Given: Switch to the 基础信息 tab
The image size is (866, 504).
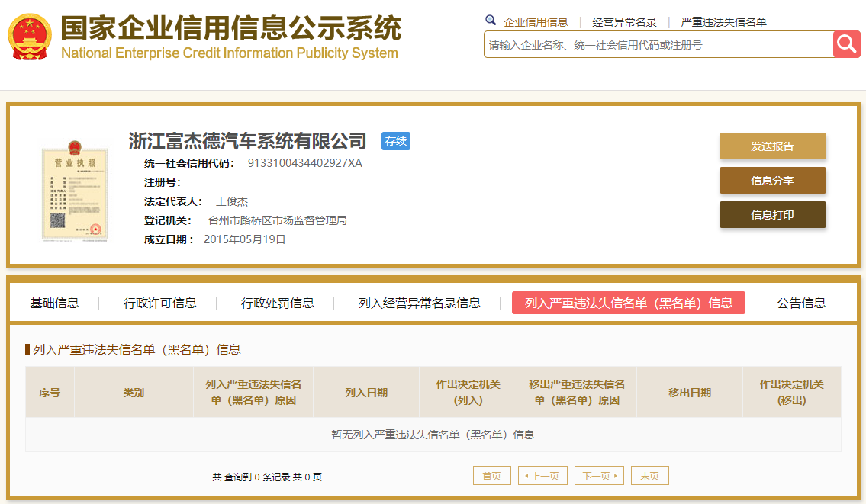Looking at the screenshot, I should (54, 303).
